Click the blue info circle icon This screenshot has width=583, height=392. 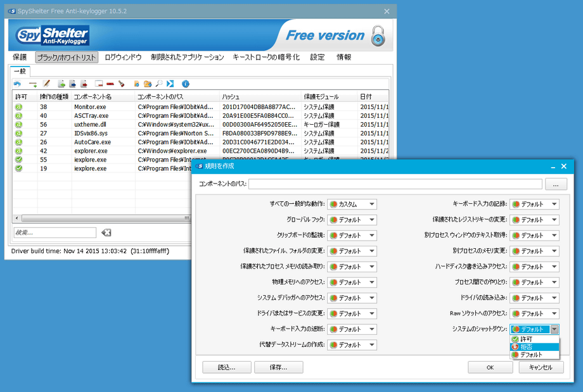pos(186,84)
